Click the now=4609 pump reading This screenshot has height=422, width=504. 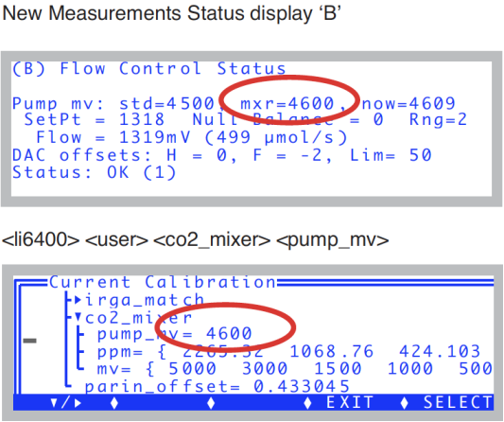click(408, 103)
